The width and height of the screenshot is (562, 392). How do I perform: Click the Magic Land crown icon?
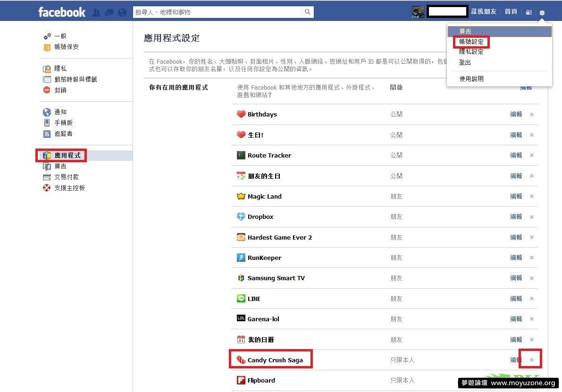click(241, 196)
